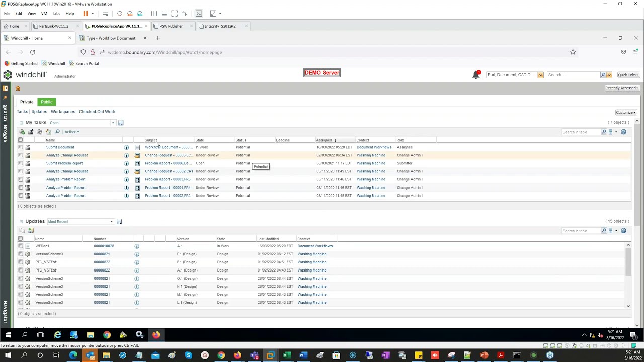Open the notifications bell icon
644x362 pixels.
point(476,75)
